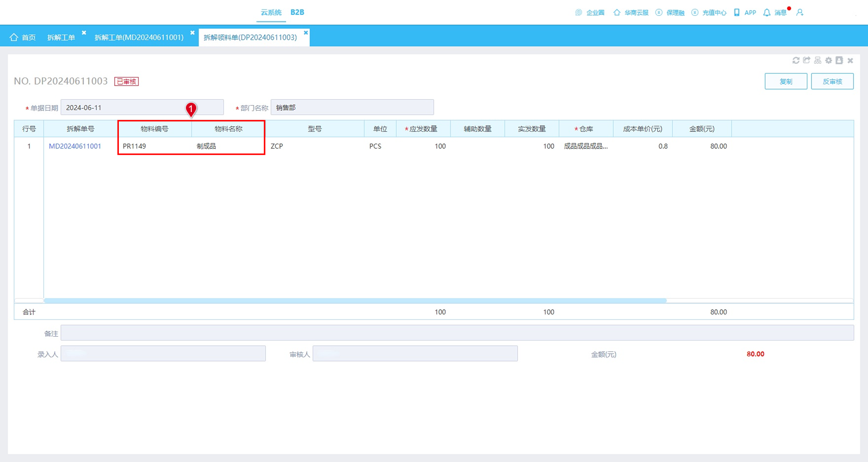Refresh the document with the reload icon
The width and height of the screenshot is (868, 462).
point(796,60)
